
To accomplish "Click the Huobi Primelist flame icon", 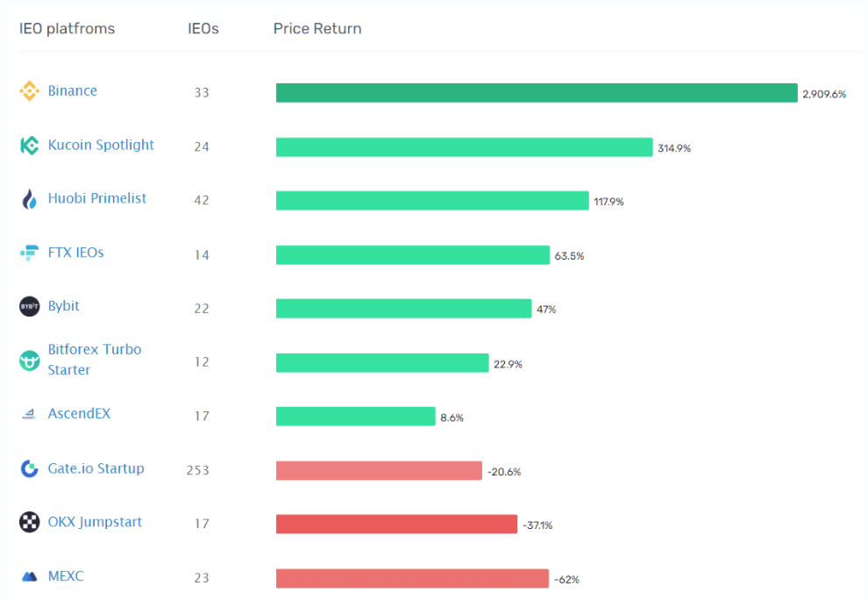I will [x=29, y=199].
